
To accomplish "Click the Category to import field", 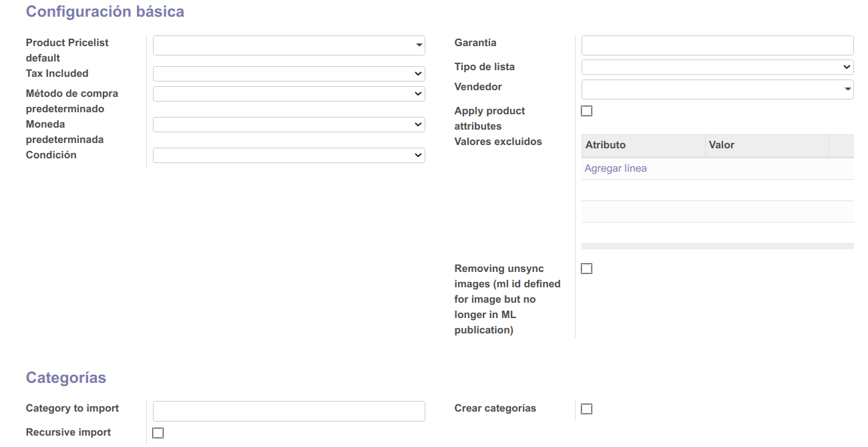I will (288, 411).
